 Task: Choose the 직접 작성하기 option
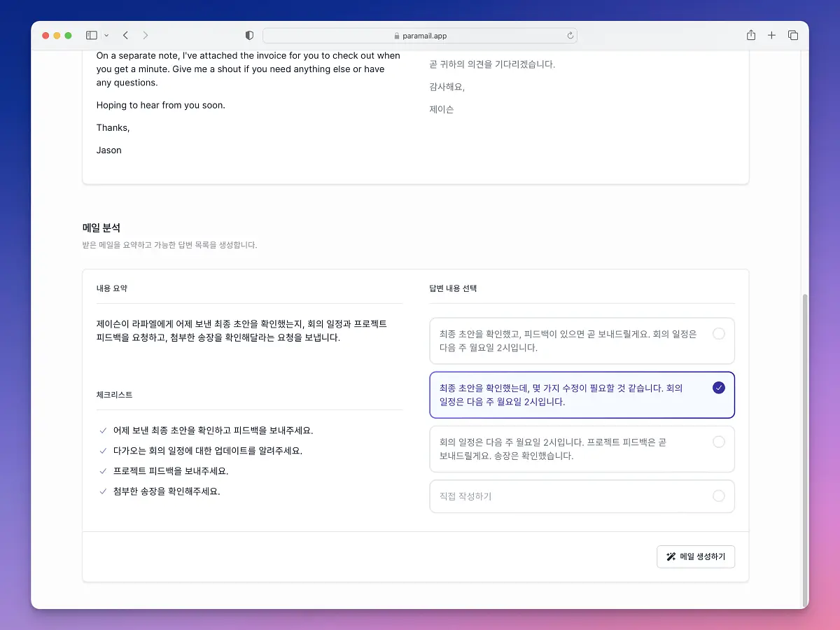click(582, 496)
